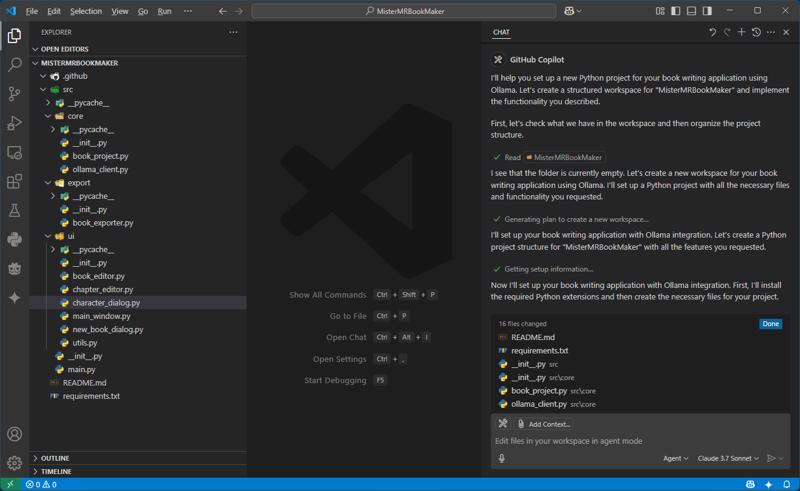Click the MisterMRBookMaker folder link in chat
The image size is (800, 491).
[x=564, y=157]
